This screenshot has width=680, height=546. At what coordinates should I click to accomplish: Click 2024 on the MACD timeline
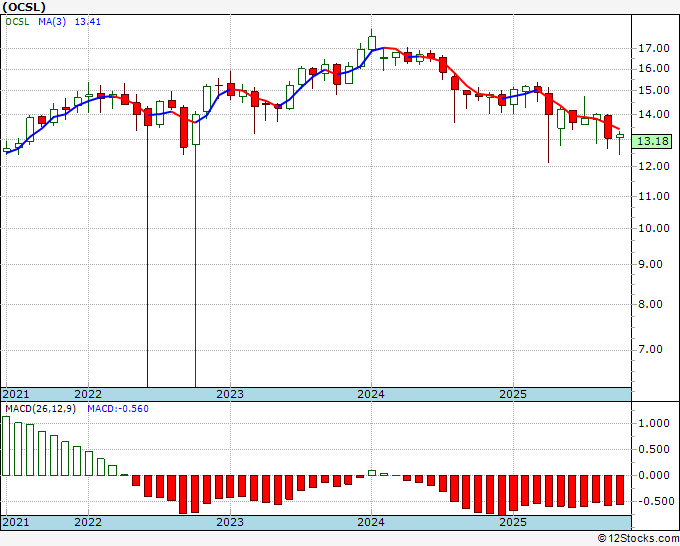(x=371, y=522)
